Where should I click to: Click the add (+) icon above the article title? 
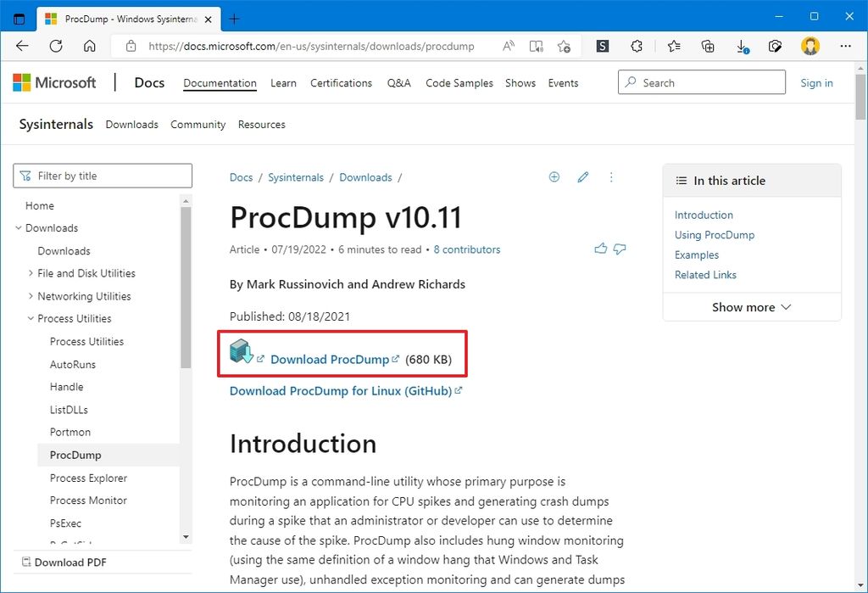click(x=554, y=176)
